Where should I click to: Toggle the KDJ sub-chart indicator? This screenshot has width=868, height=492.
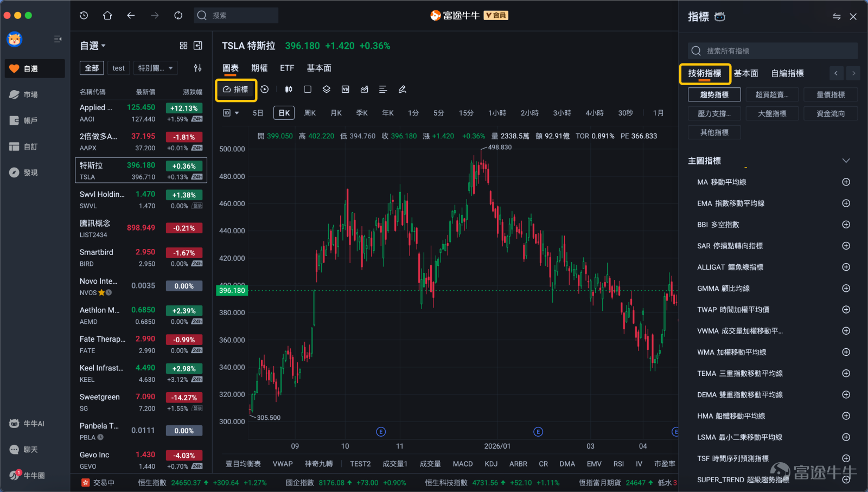pos(491,464)
